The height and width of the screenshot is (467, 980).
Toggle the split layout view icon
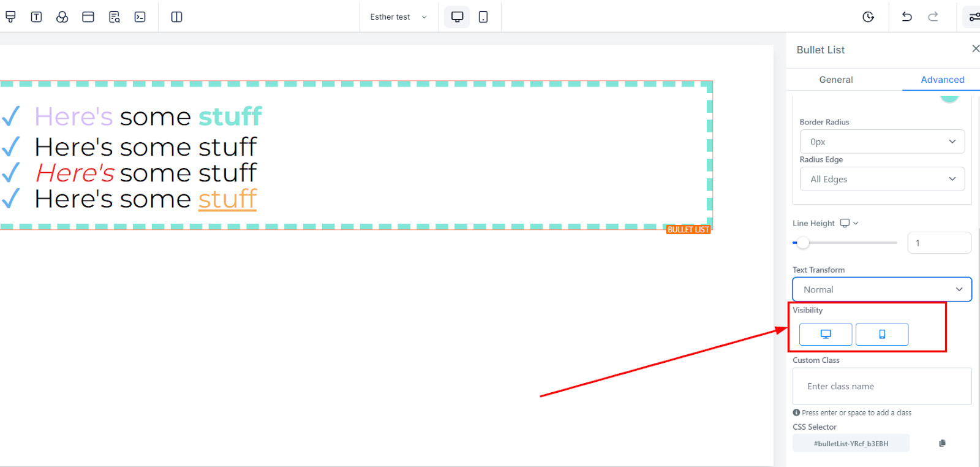pyautogui.click(x=176, y=17)
